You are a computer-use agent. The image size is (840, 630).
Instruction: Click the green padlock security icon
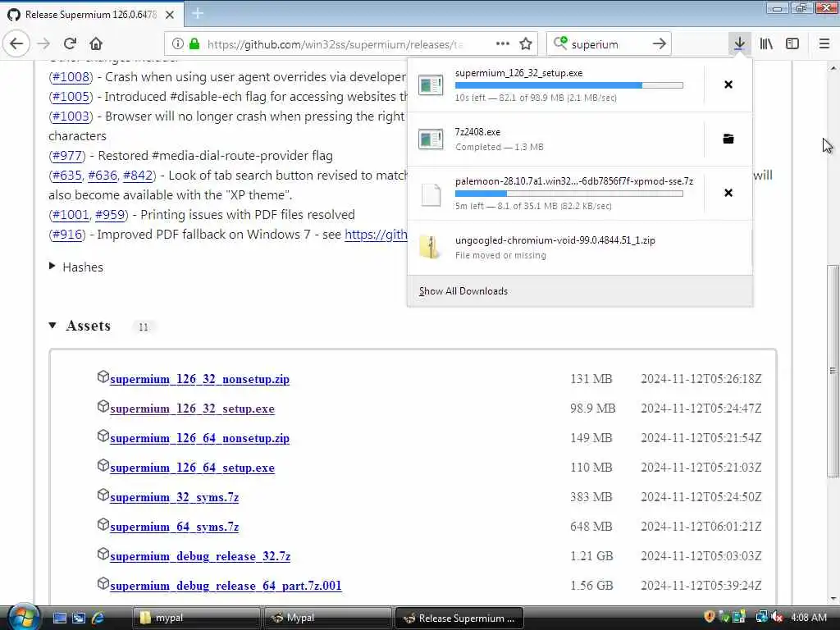pos(194,44)
